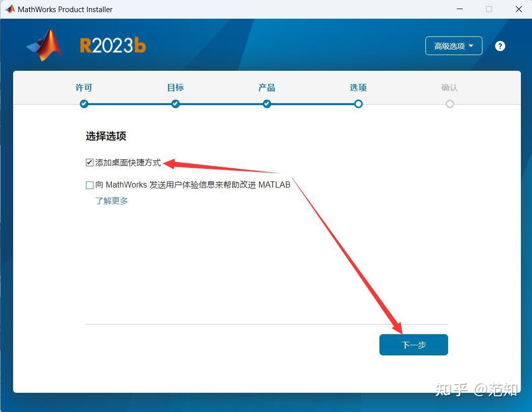The height and width of the screenshot is (412, 532).
Task: Click the 选项 step circle indicator
Action: pyautogui.click(x=358, y=104)
